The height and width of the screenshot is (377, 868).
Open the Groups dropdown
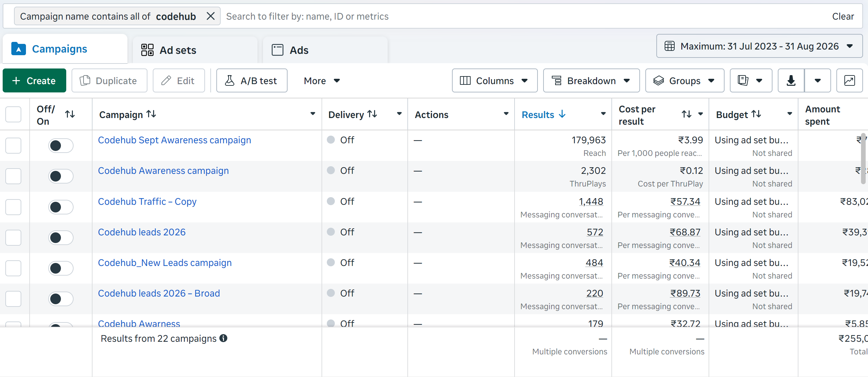pos(685,81)
